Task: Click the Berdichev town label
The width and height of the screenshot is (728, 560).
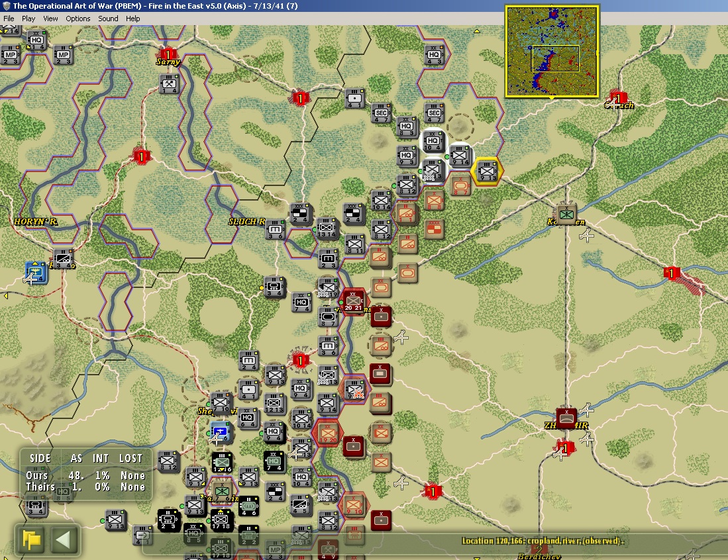Action: pyautogui.click(x=539, y=556)
